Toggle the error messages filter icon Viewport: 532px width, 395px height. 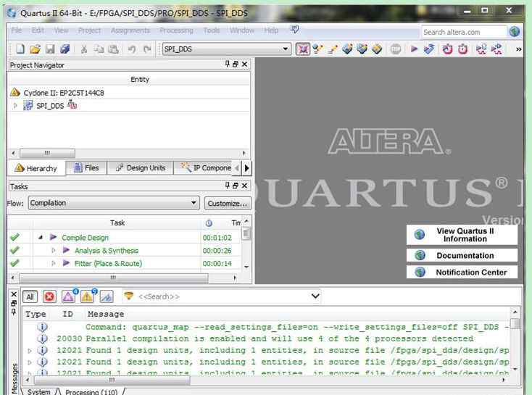pyautogui.click(x=49, y=297)
